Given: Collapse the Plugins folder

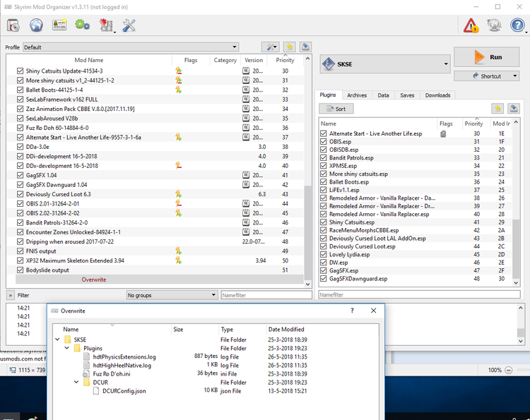Looking at the screenshot, I should pos(67,348).
